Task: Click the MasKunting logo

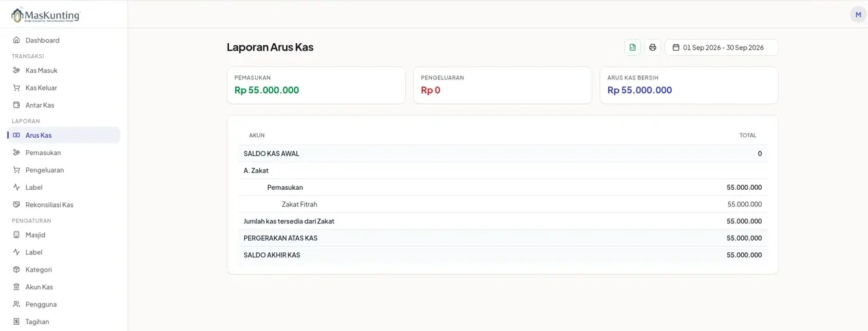Action: click(x=45, y=14)
